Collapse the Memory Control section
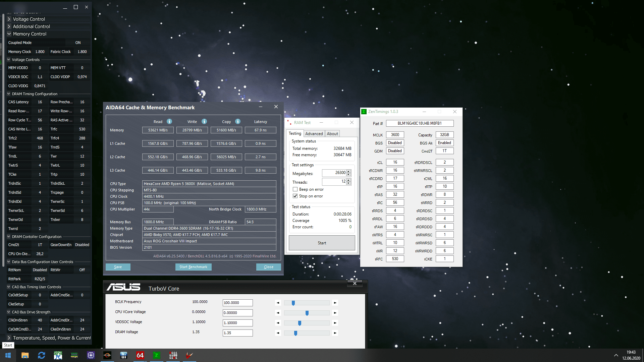 tap(9, 34)
